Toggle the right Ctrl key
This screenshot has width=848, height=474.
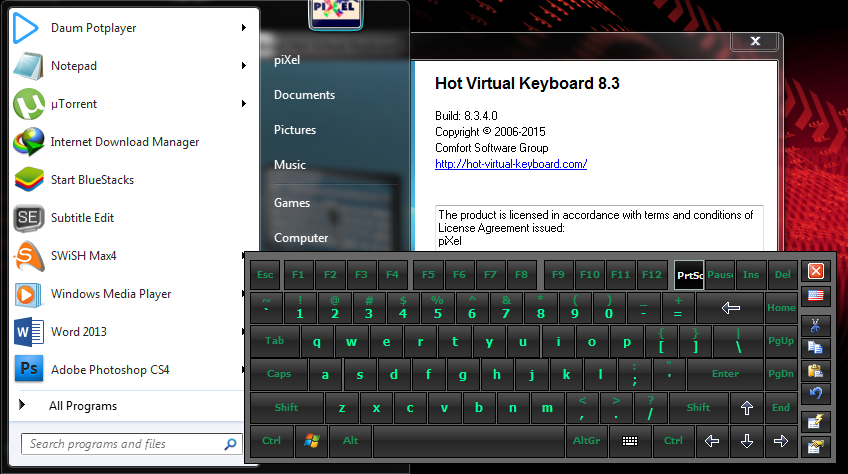click(x=673, y=441)
